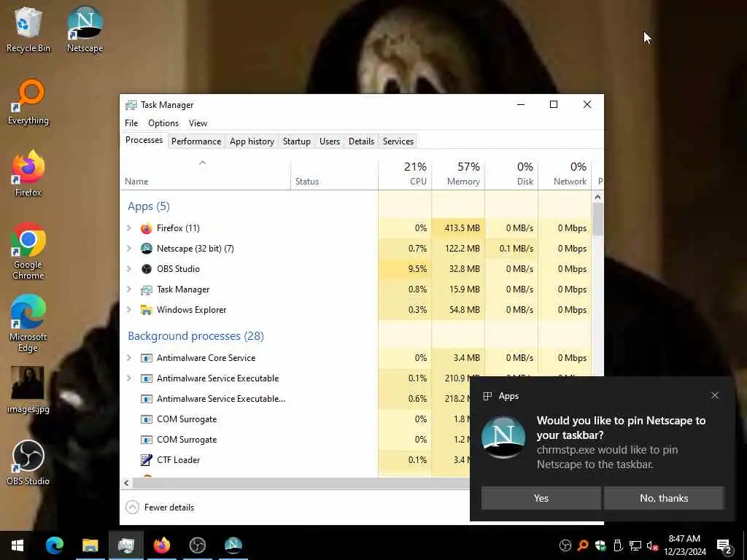The image size is (747, 560).
Task: Click the Task Manager taskbar button
Action: tap(125, 545)
